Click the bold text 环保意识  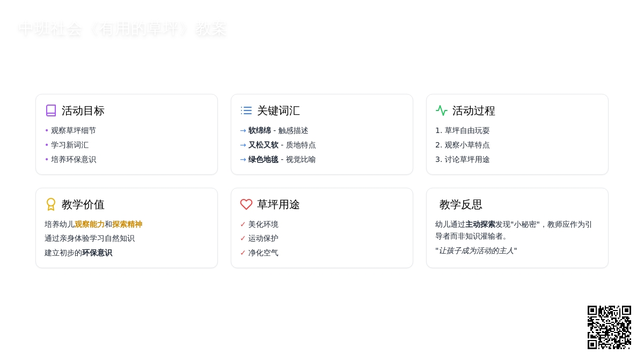click(97, 253)
